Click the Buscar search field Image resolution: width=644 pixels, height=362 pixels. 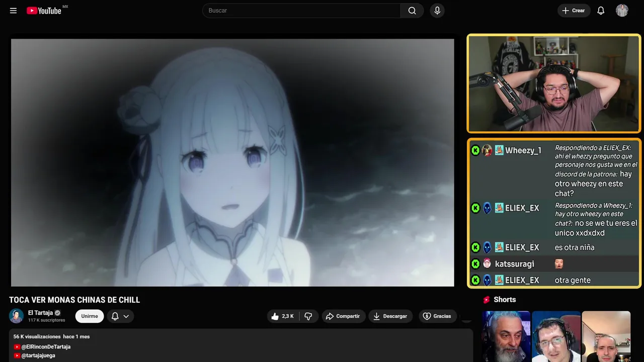tap(301, 11)
